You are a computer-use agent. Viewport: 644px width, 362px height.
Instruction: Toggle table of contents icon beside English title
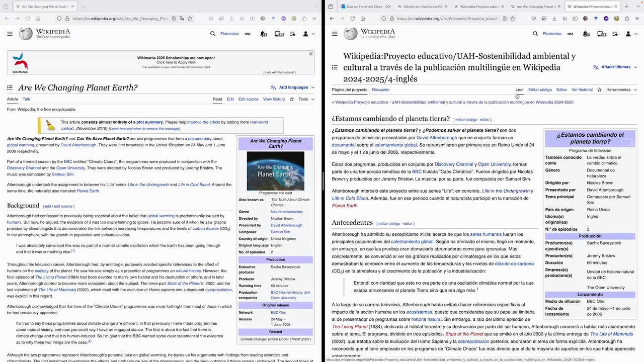(10, 87)
